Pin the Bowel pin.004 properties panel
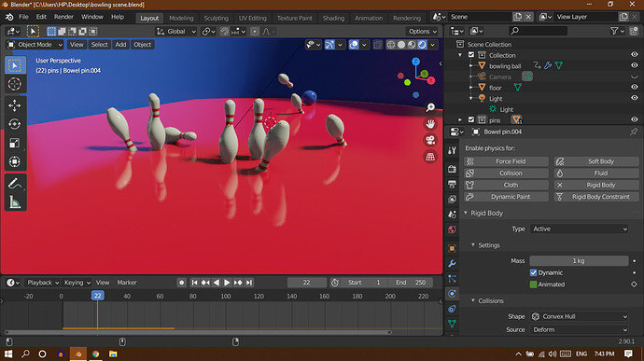644x361 pixels. click(634, 132)
